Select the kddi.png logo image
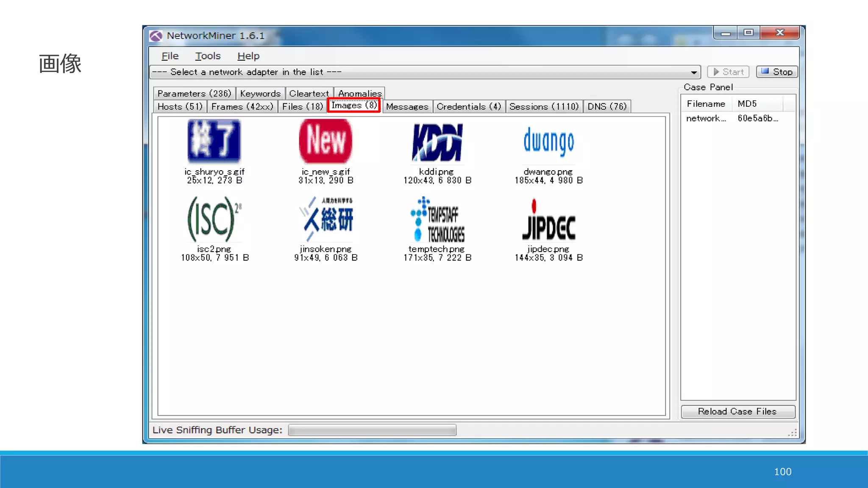868x488 pixels. coord(437,142)
